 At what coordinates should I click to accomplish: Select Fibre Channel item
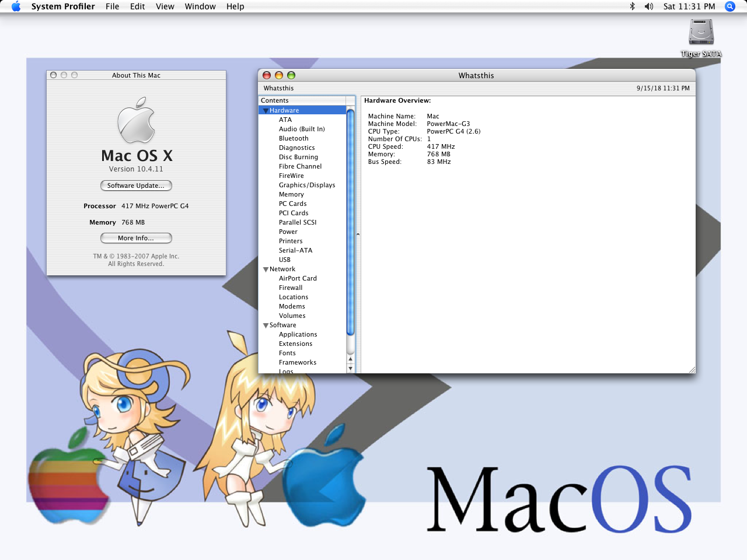300,166
